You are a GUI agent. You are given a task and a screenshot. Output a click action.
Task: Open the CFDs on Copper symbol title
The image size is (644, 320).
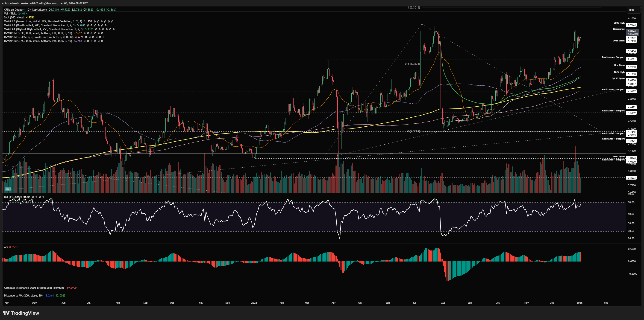(x=14, y=9)
